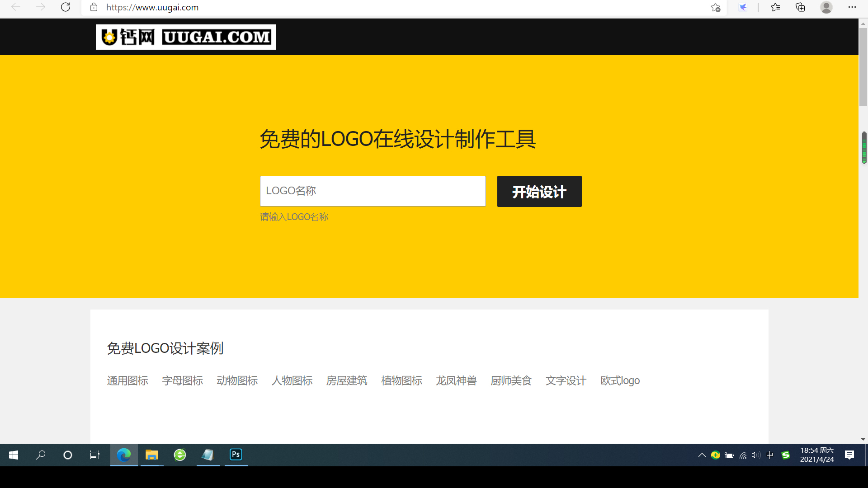Open the Collections icon in browser toolbar
Screen dimensions: 868x488
[800, 7]
